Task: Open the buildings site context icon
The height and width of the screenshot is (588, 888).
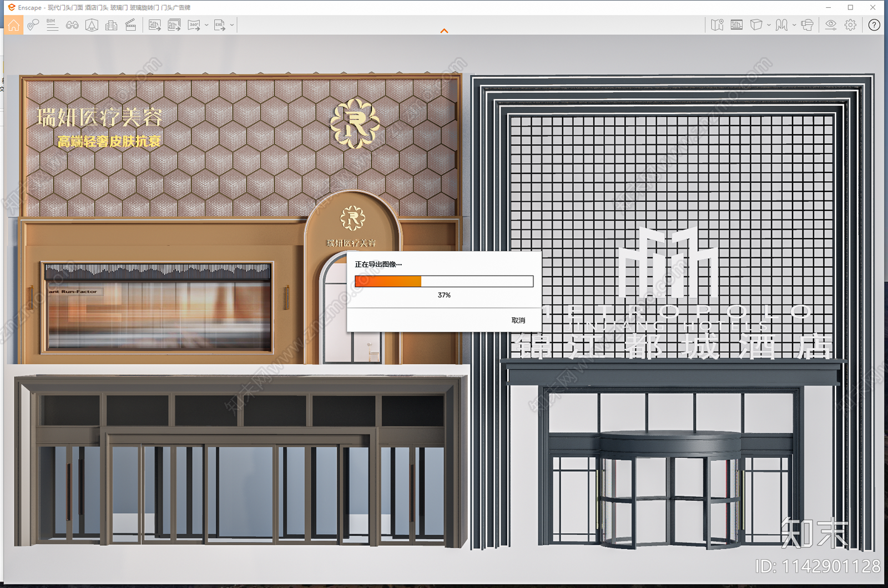Action: 111,25
